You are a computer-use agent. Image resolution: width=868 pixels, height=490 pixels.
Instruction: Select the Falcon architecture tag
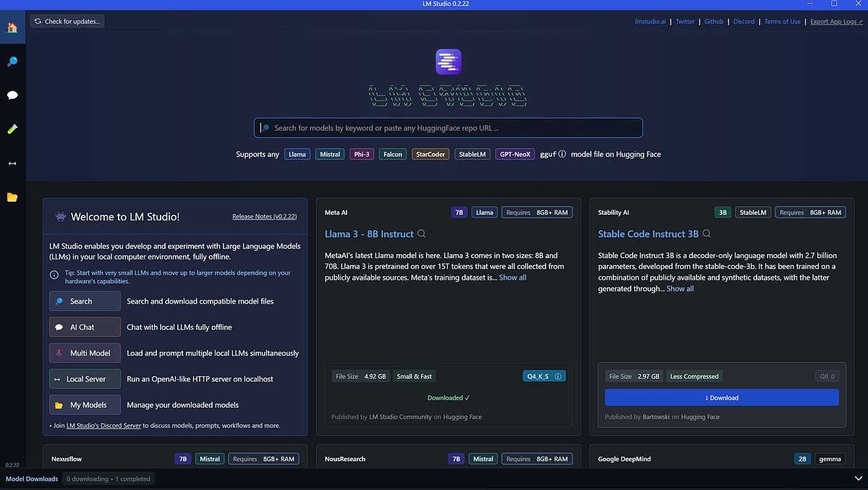point(393,154)
